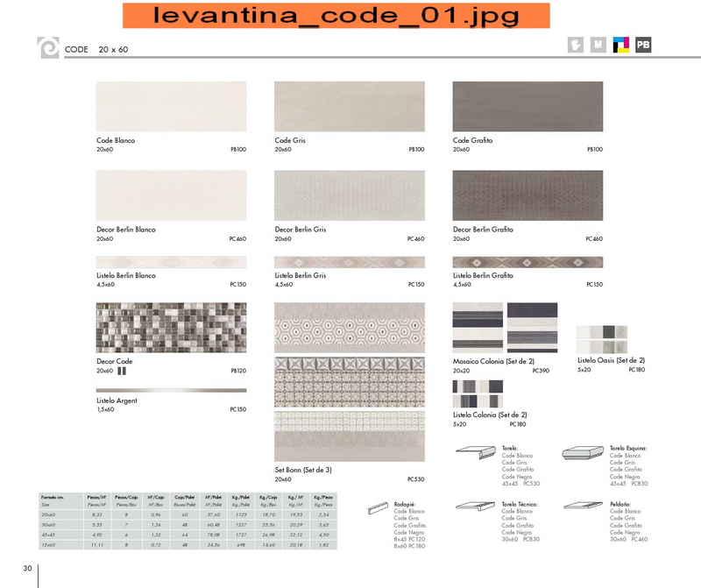701x588 pixels.
Task: Select the Code Gris tile swatch
Action: [x=350, y=106]
